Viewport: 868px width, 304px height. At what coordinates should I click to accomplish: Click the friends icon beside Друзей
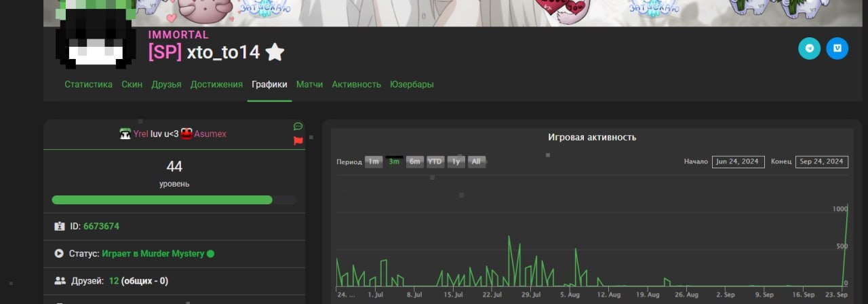pos(60,281)
